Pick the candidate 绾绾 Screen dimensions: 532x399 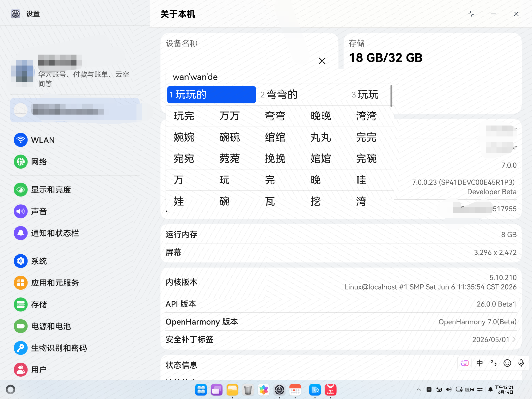[x=275, y=137]
